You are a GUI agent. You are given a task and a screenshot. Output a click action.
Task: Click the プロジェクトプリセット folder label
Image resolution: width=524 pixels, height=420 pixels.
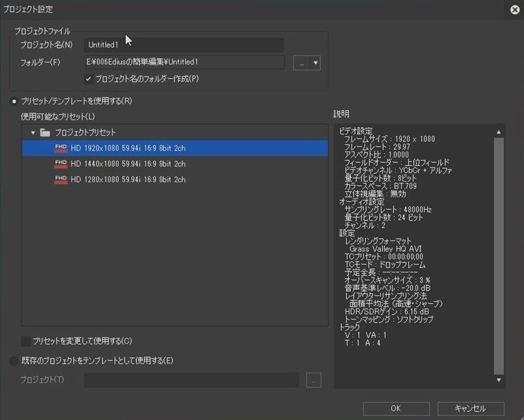tap(85, 133)
